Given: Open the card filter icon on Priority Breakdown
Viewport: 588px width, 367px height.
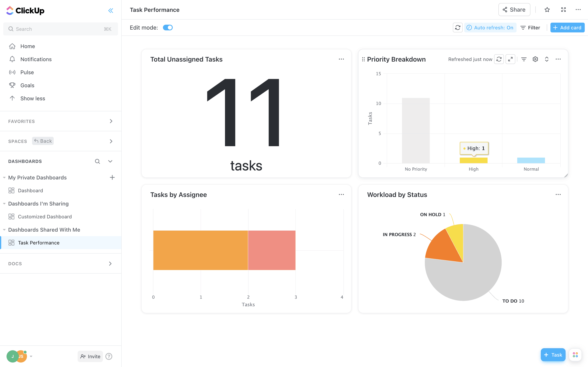Looking at the screenshot, I should pyautogui.click(x=524, y=59).
